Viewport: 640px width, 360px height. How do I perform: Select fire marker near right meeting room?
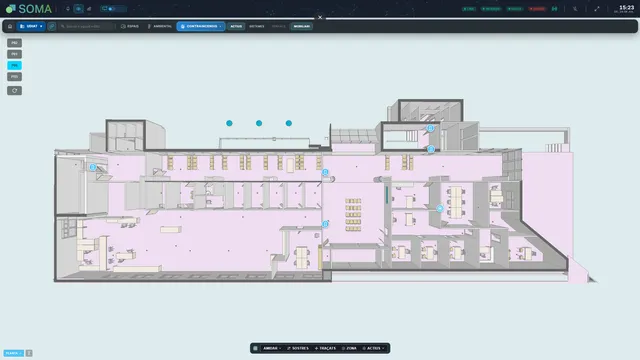click(x=440, y=209)
